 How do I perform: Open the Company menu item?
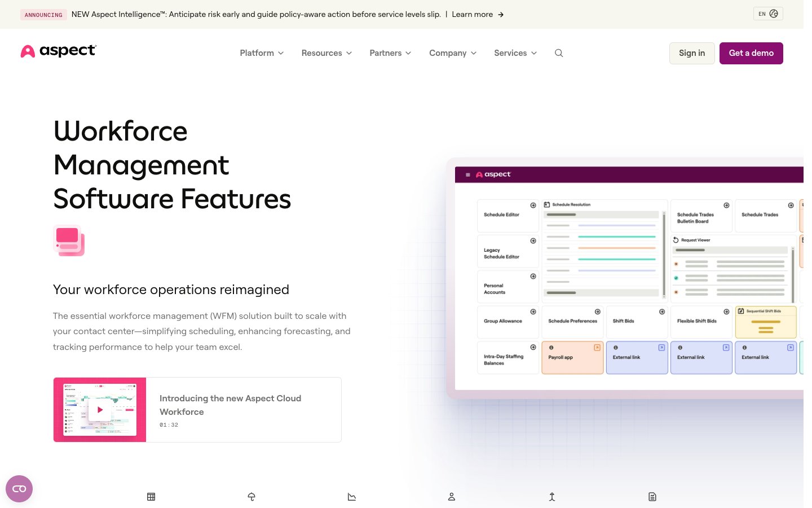(452, 52)
